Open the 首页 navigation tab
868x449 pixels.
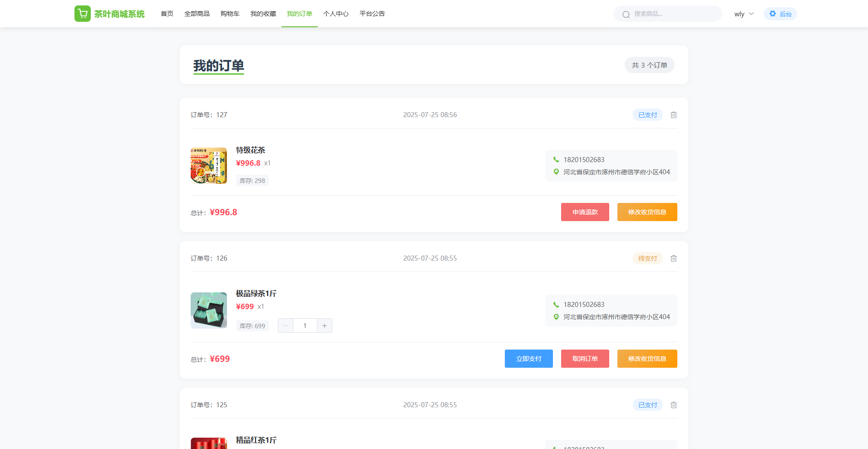(x=167, y=14)
